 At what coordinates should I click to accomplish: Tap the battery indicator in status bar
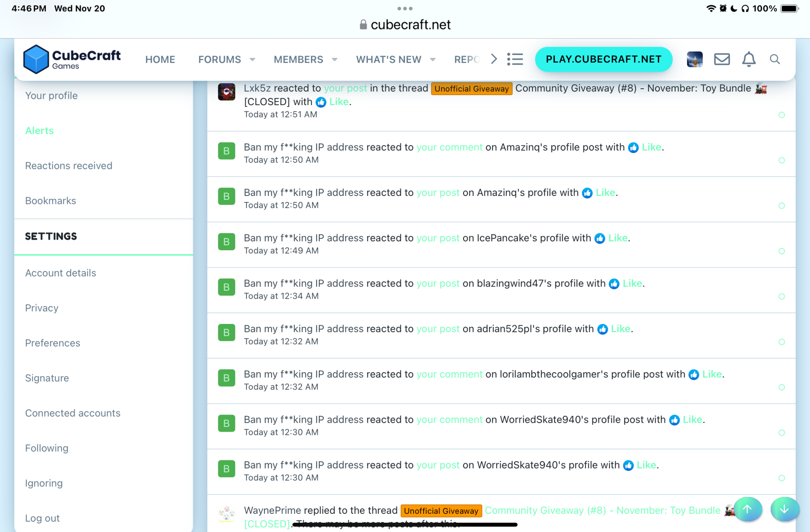(789, 9)
